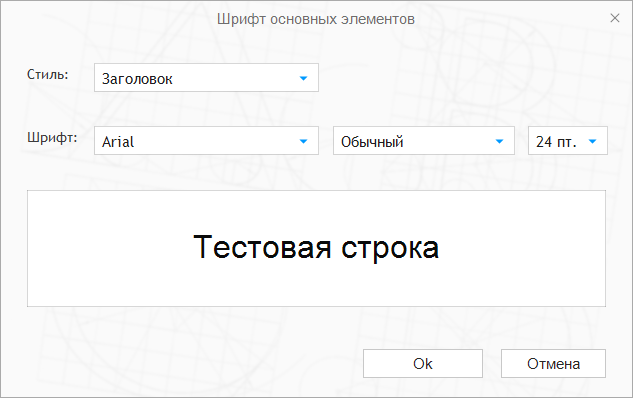This screenshot has width=633, height=398.
Task: Open the Arial font family dropdown
Action: click(206, 140)
